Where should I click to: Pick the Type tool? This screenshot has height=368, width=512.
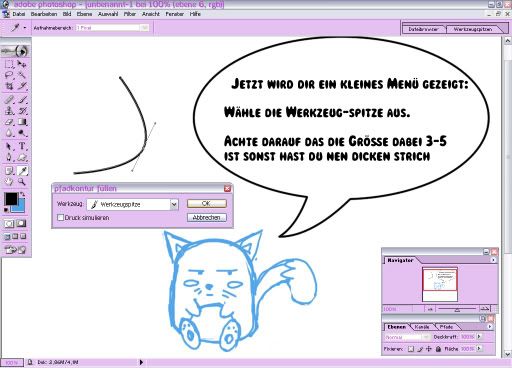(x=22, y=146)
